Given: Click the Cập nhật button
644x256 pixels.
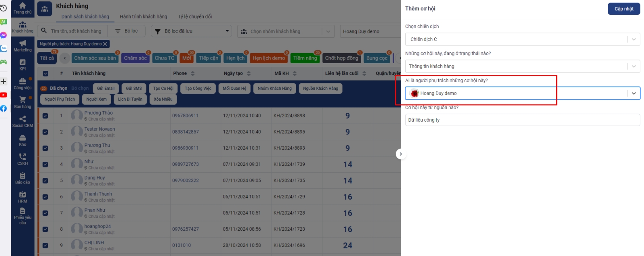Looking at the screenshot, I should pyautogui.click(x=623, y=9).
